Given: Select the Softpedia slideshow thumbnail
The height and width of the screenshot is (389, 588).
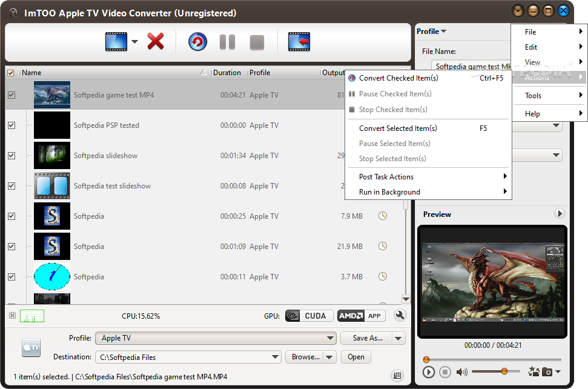Looking at the screenshot, I should pos(52,155).
